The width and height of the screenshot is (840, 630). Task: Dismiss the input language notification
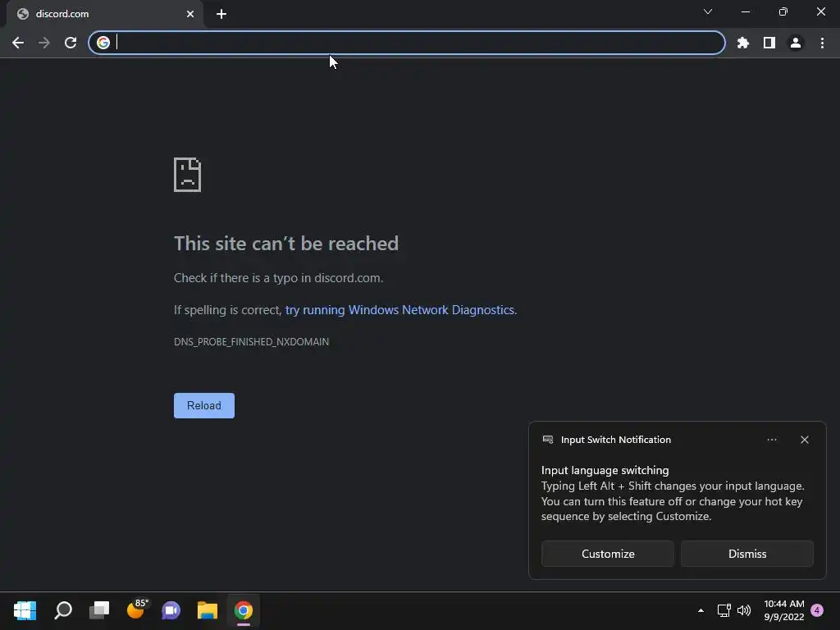(747, 554)
